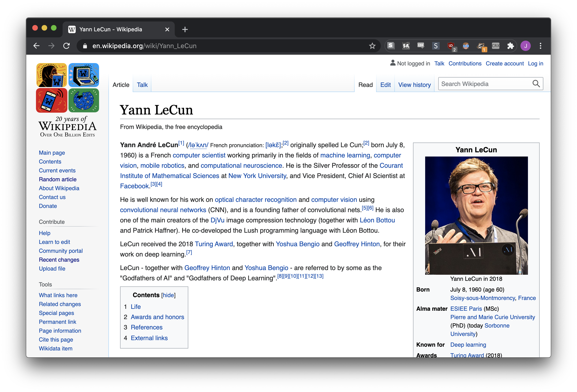Open the Chrome three-dot menu
Screen dimensions: 577x392
(x=541, y=46)
